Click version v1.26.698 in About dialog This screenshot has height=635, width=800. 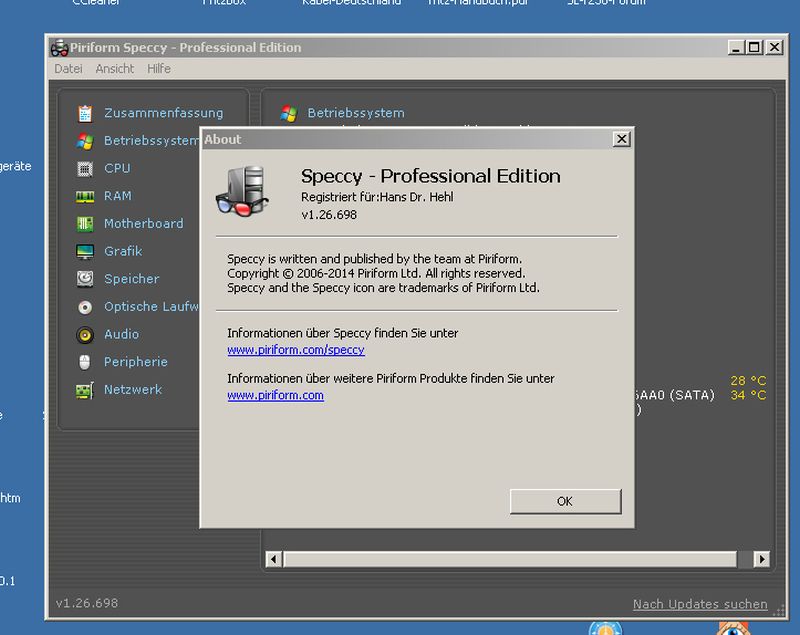point(329,215)
